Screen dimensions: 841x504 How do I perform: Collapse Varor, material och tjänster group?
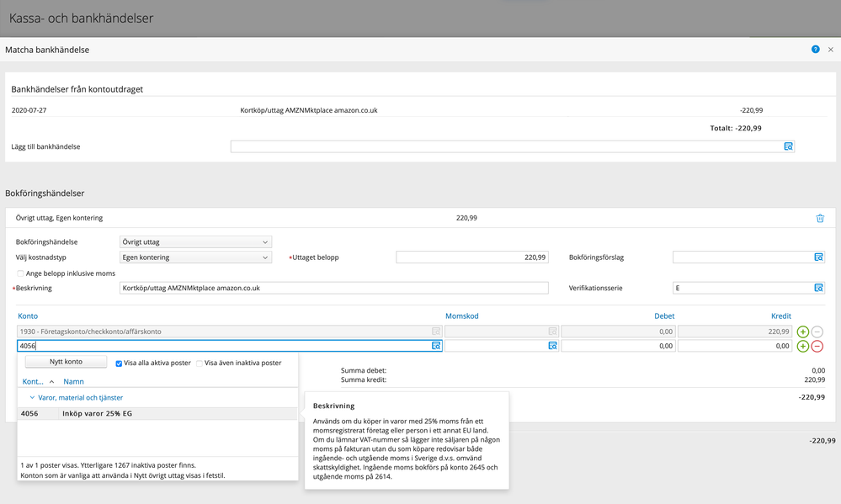[x=32, y=397]
